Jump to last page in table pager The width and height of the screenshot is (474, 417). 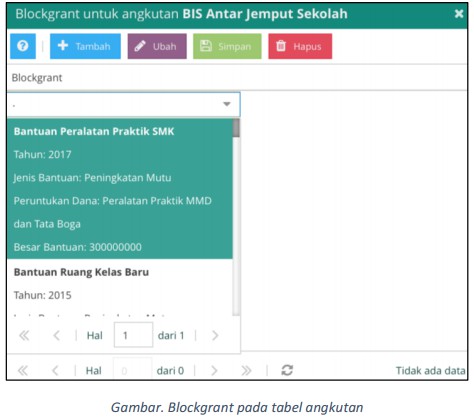[246, 370]
